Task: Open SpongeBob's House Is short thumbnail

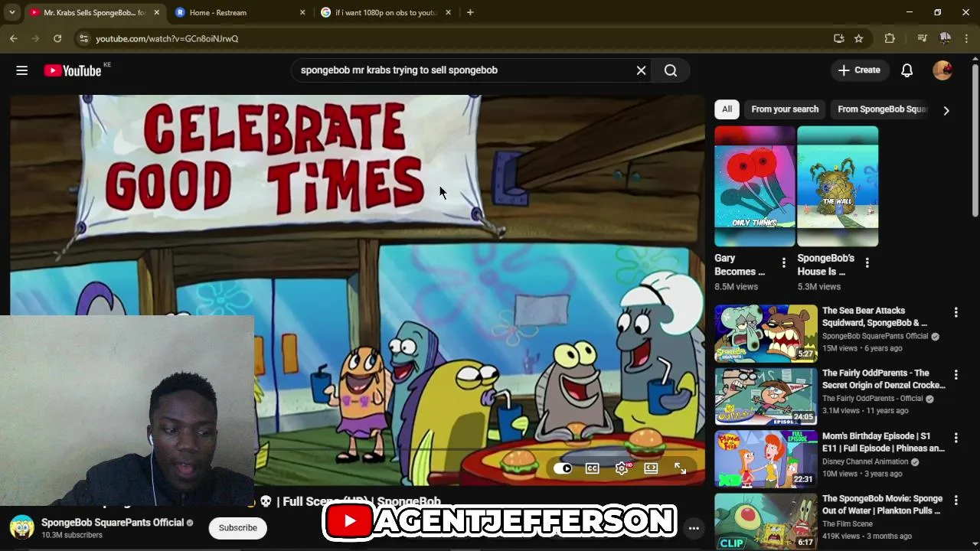Action: [x=838, y=186]
